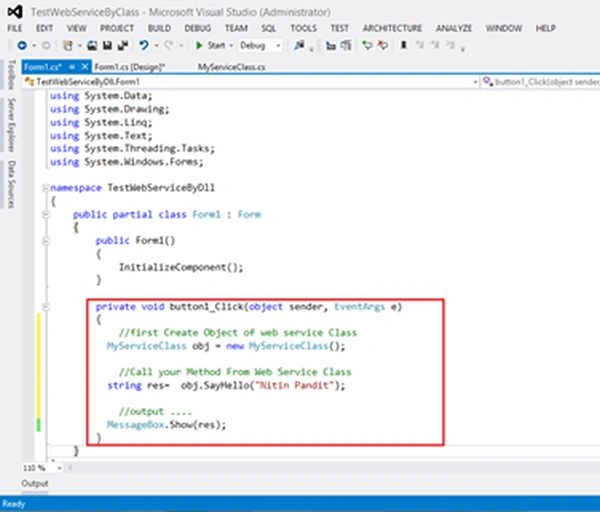
Task: Open the VIEW menu
Action: point(77,28)
